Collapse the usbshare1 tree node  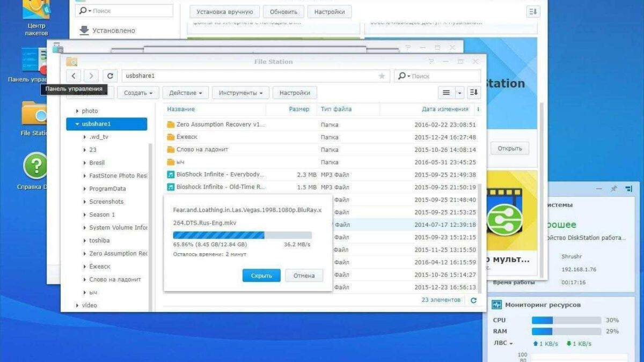(x=77, y=124)
